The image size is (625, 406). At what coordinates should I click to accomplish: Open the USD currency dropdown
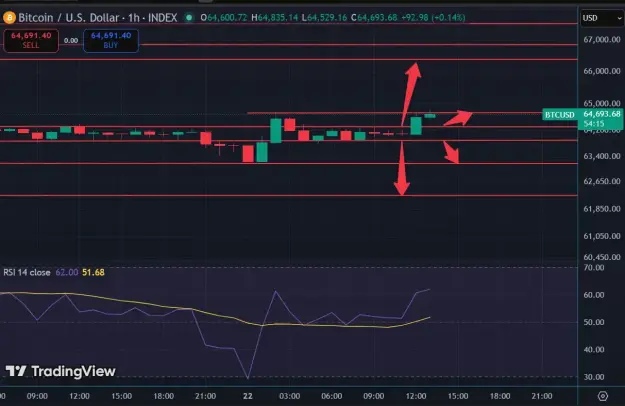point(602,18)
